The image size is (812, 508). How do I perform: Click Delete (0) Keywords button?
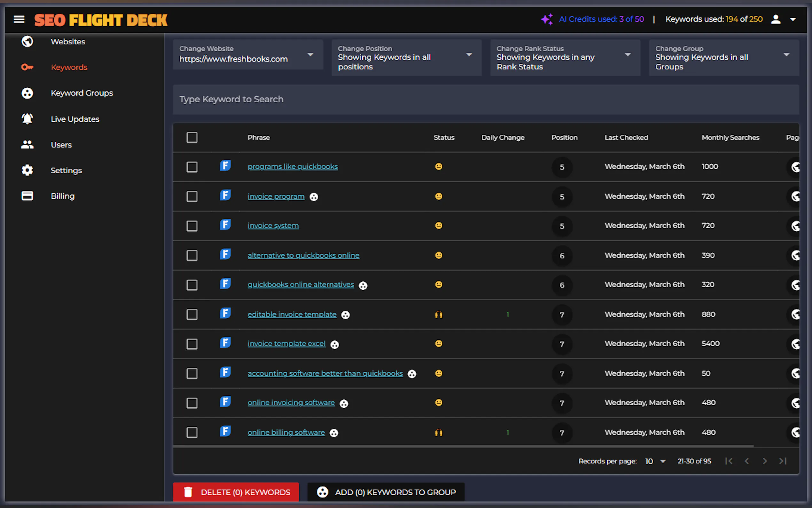pos(236,492)
